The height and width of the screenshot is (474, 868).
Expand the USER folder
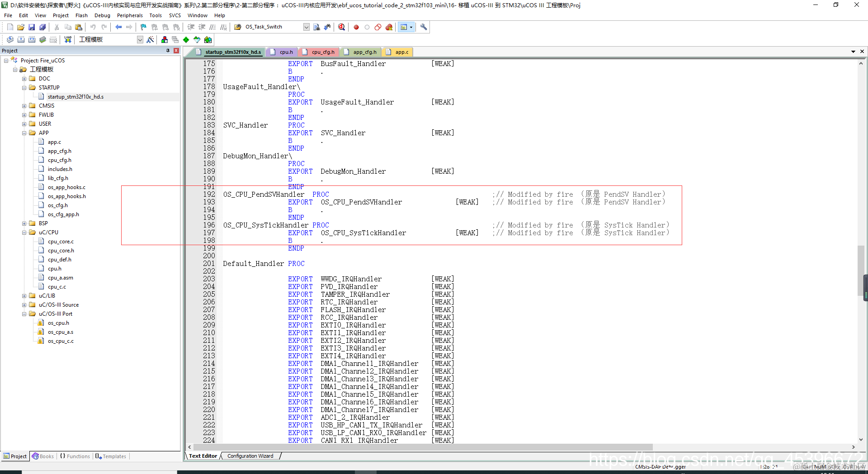pyautogui.click(x=24, y=124)
